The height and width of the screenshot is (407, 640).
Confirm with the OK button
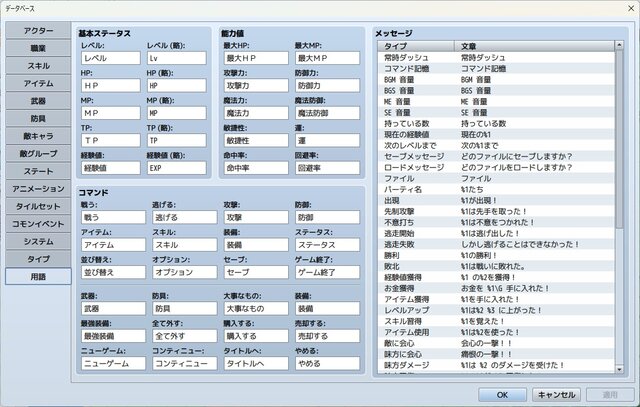tap(502, 395)
